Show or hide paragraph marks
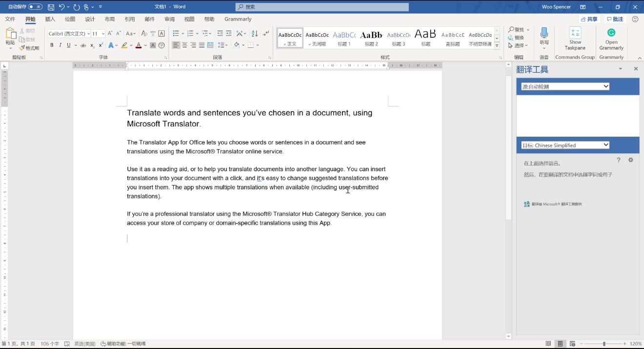 pos(266,33)
